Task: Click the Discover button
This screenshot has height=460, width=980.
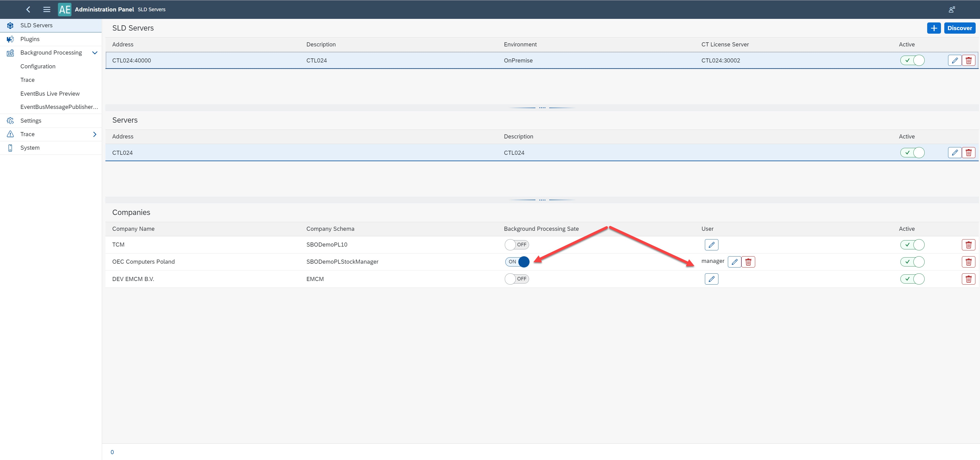Action: tap(960, 28)
